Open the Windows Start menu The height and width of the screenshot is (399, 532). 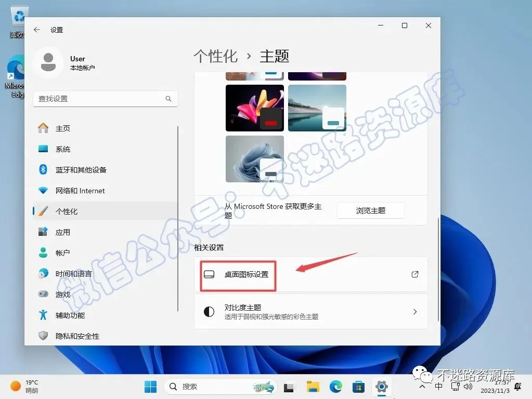151,387
